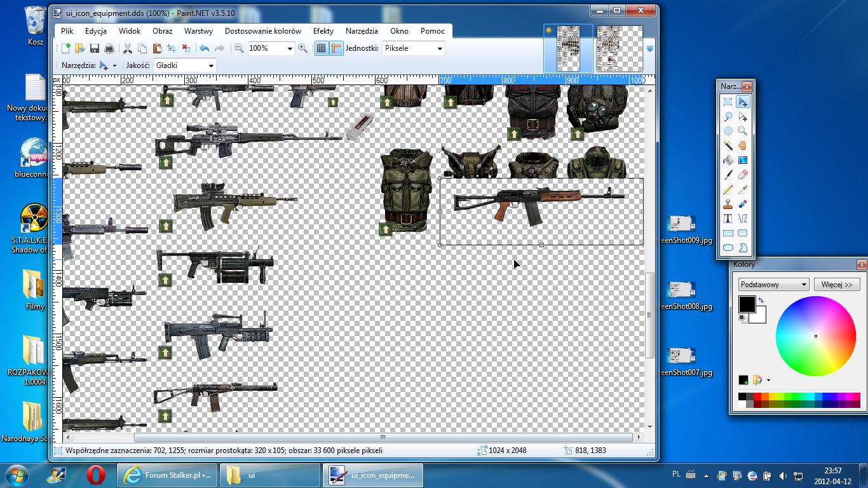Open the image list dropdown arrow
868x488 pixels.
click(650, 48)
